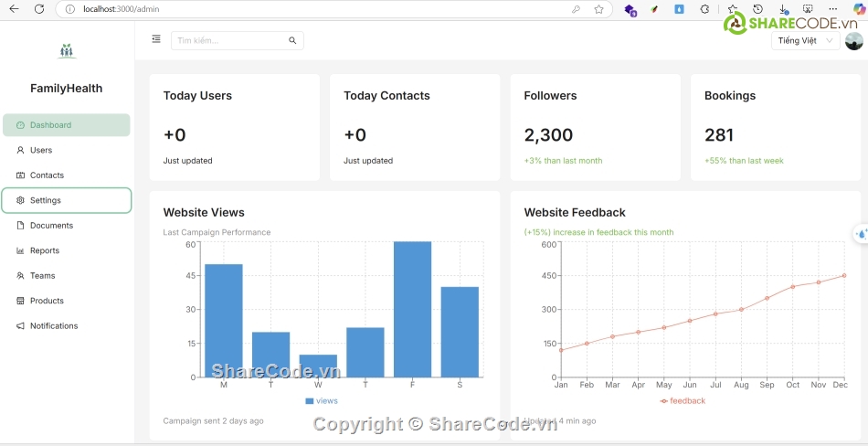Open the Dashboard menu item
868x446 pixels.
(x=66, y=125)
